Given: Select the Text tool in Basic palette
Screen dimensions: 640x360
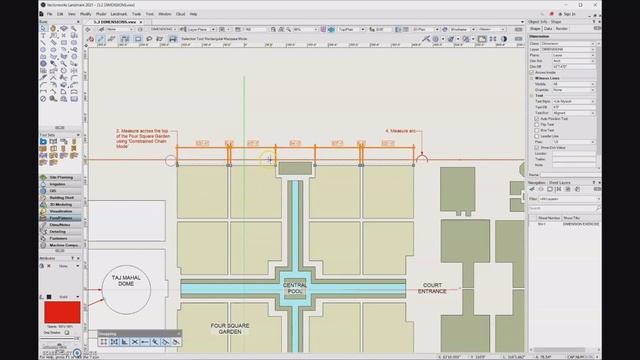Looking at the screenshot, I should 43,36.
